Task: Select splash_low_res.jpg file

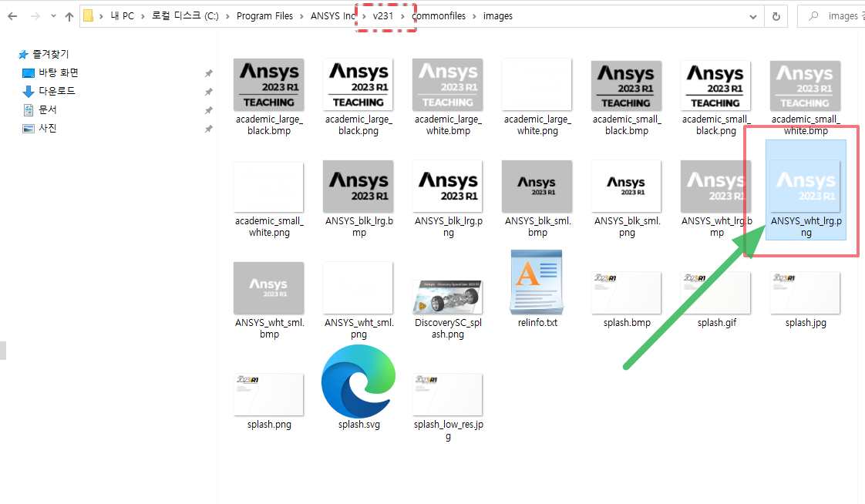Action: [447, 407]
